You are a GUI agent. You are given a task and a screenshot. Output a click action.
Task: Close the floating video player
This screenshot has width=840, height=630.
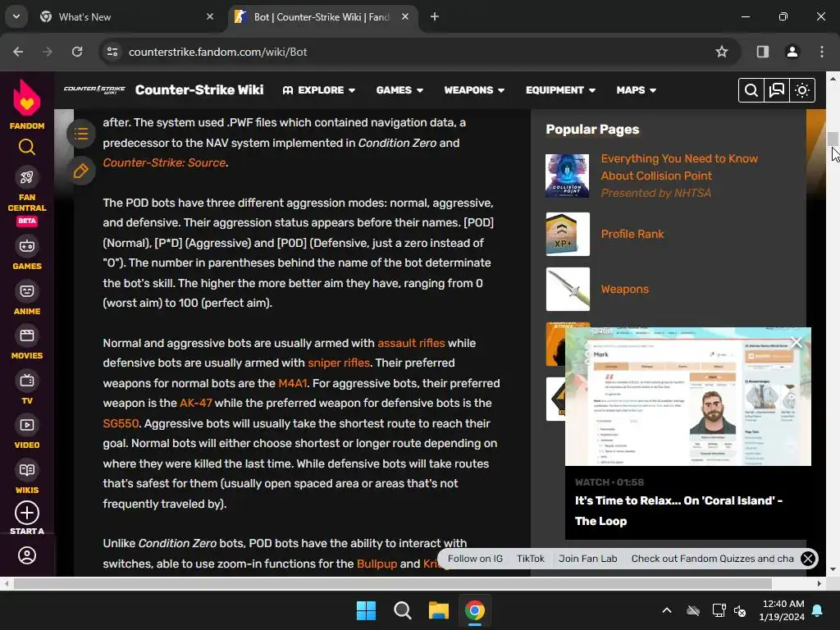tap(797, 342)
